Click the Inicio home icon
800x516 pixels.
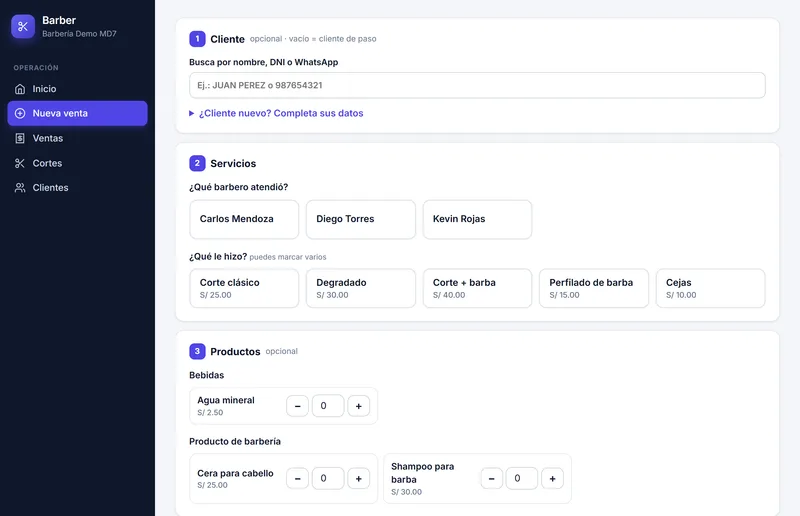(x=20, y=89)
